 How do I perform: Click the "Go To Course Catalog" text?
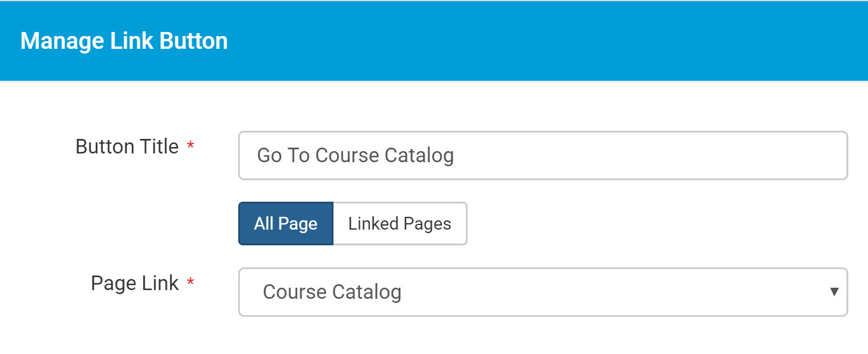(x=356, y=156)
